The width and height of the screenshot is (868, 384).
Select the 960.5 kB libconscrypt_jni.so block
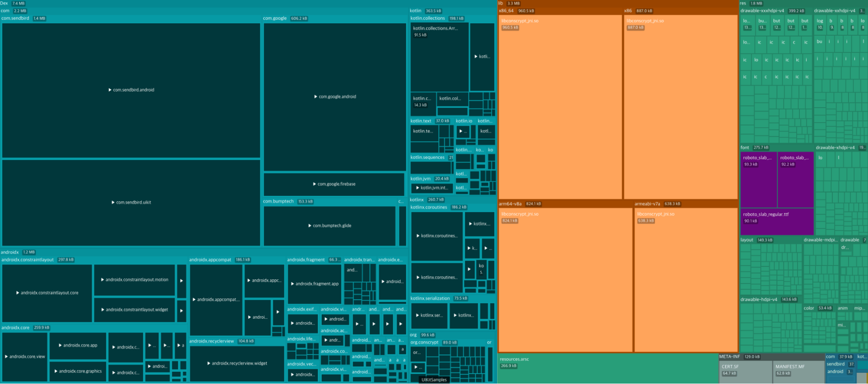pyautogui.click(x=560, y=107)
